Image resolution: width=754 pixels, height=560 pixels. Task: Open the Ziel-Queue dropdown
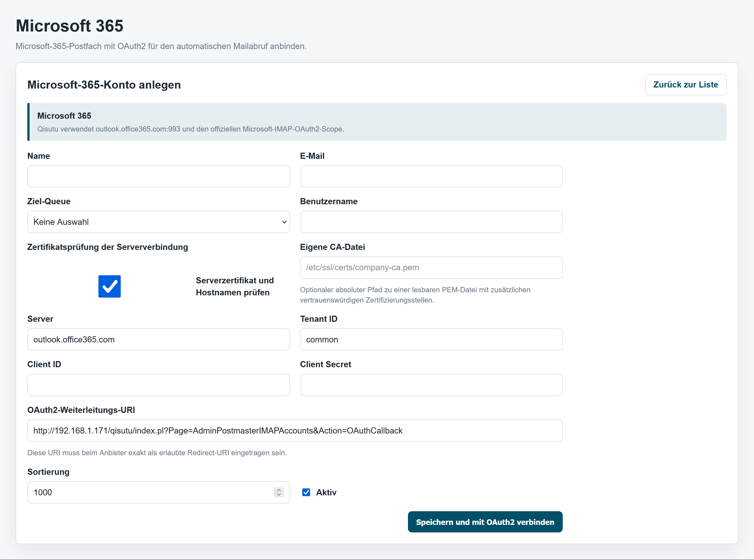click(158, 222)
